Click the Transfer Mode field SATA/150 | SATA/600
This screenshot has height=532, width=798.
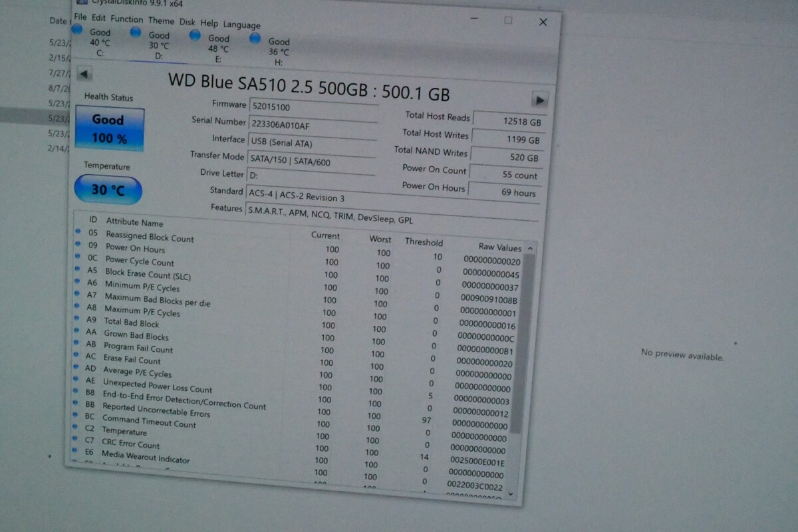click(310, 162)
